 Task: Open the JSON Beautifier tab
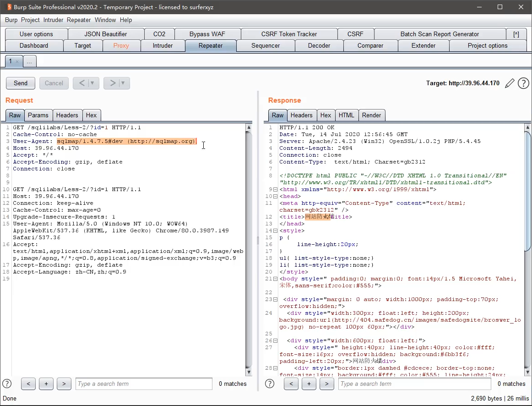pyautogui.click(x=105, y=34)
